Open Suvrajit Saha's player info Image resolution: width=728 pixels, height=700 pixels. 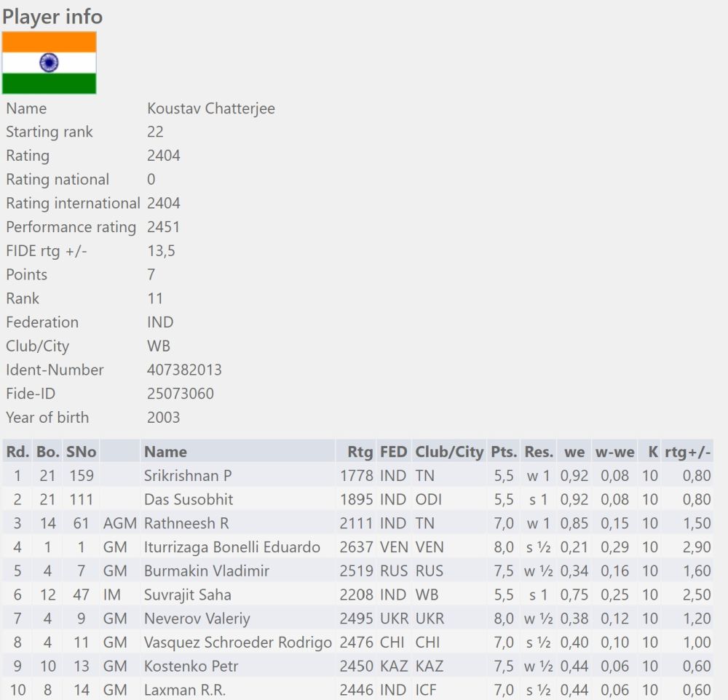coord(187,594)
